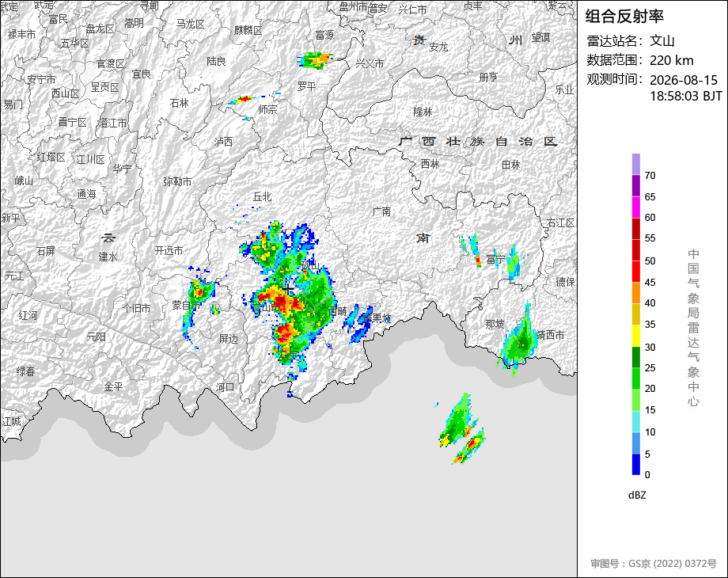Click the radar echo near 罗平
728x578 pixels.
coord(316,60)
